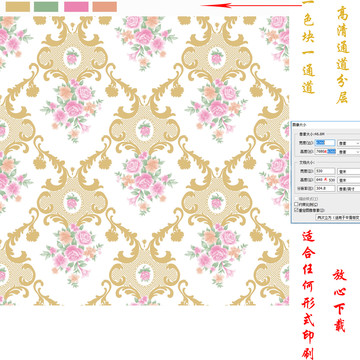Click the document height input field

click(x=325, y=180)
